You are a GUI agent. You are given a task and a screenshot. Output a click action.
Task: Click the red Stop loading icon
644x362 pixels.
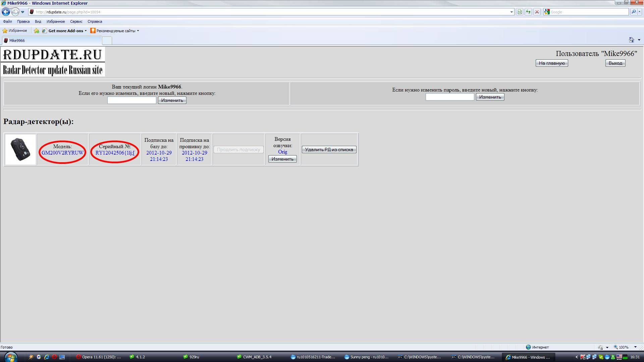537,12
